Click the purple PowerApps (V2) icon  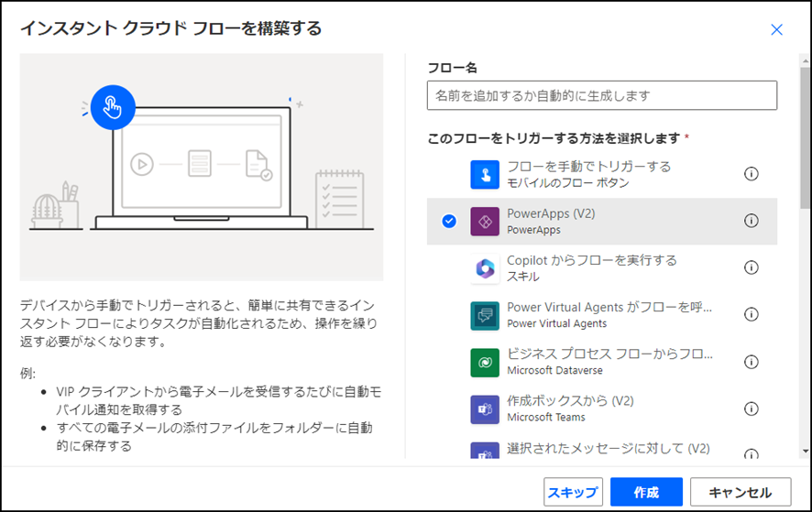tap(485, 222)
